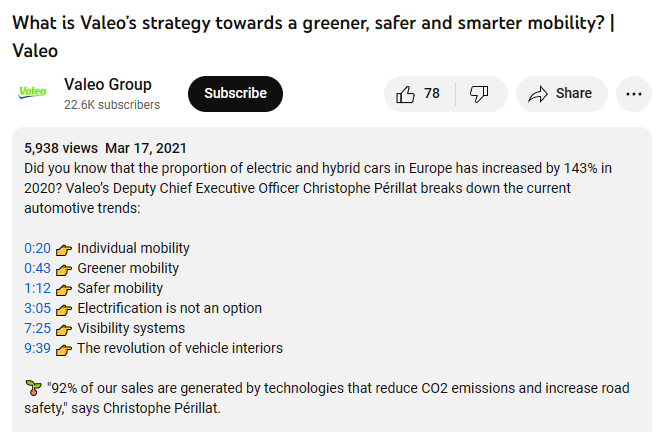This screenshot has height=432, width=655.
Task: Click the Share button label
Action: tap(574, 93)
